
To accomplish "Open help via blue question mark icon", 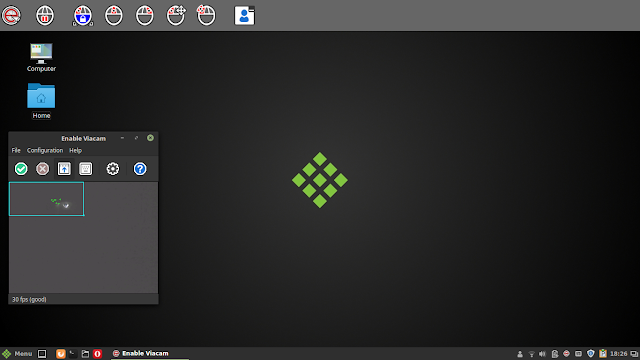I will coord(140,169).
